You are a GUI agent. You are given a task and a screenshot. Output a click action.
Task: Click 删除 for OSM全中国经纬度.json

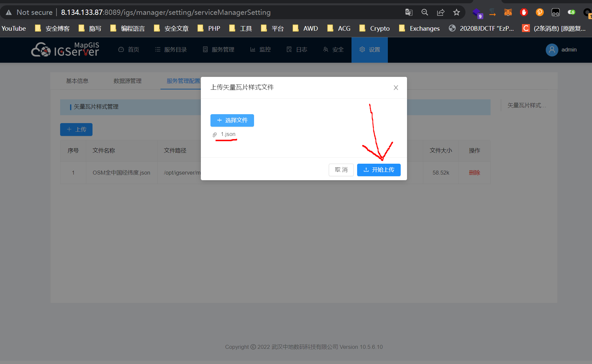coord(474,173)
